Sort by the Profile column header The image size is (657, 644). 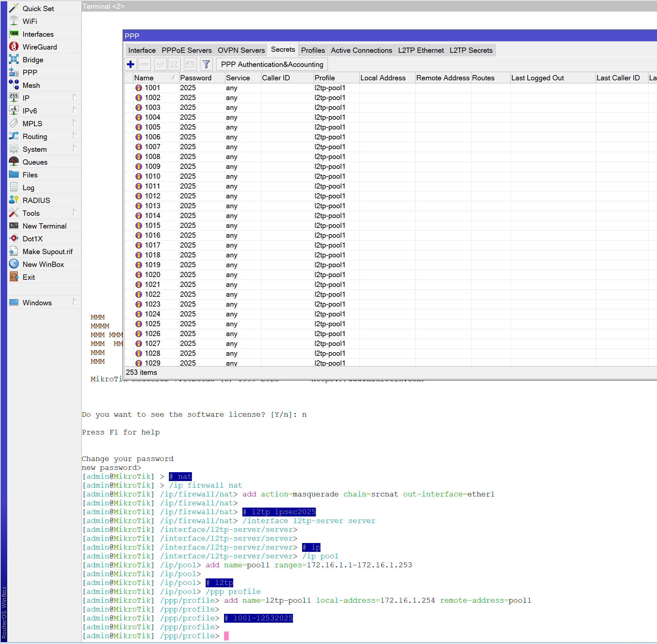pyautogui.click(x=336, y=78)
